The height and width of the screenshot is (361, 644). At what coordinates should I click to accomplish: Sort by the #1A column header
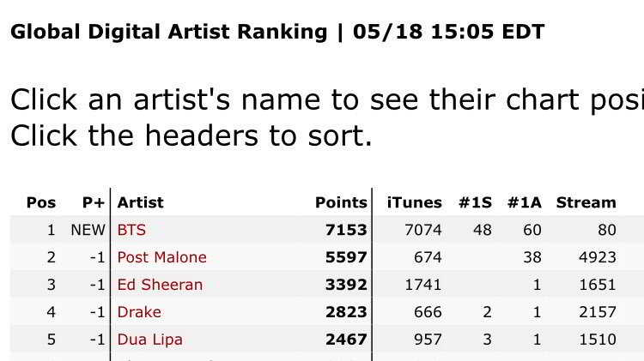525,203
